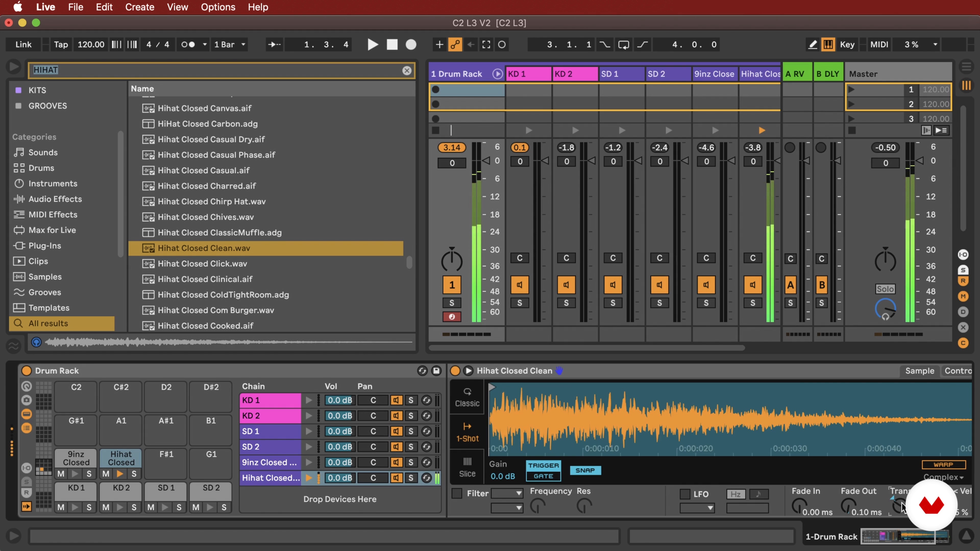Toggle Capture MIDI icon
Screen dimensions: 980x551
486,44
